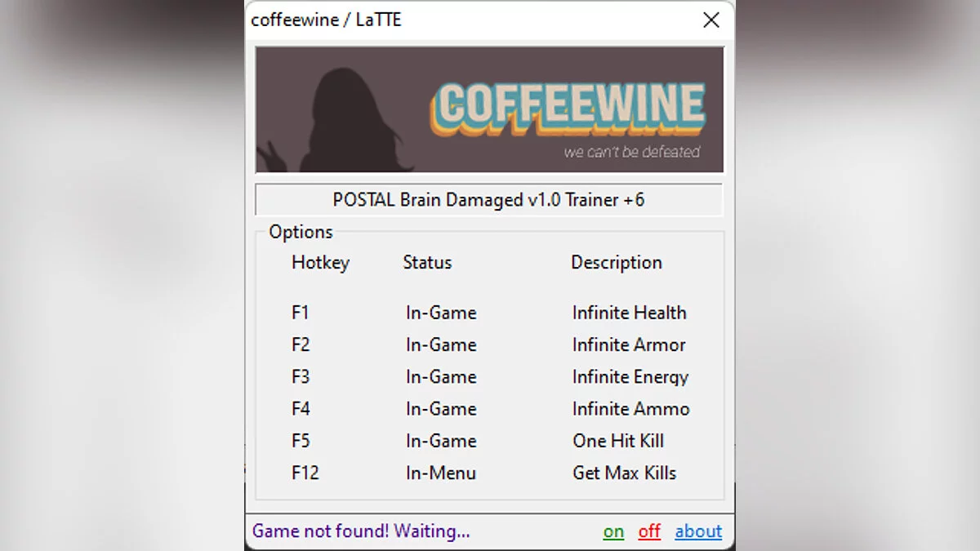
Task: Click the Description column header
Action: [x=616, y=263]
